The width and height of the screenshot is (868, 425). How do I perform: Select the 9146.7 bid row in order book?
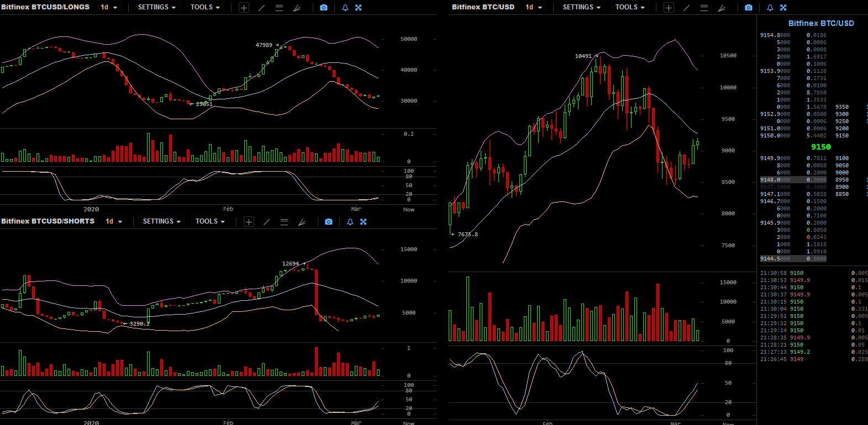793,201
